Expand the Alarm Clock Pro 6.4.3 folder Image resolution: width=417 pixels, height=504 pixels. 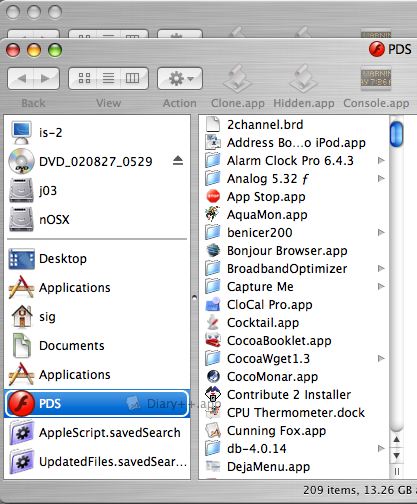point(381,161)
